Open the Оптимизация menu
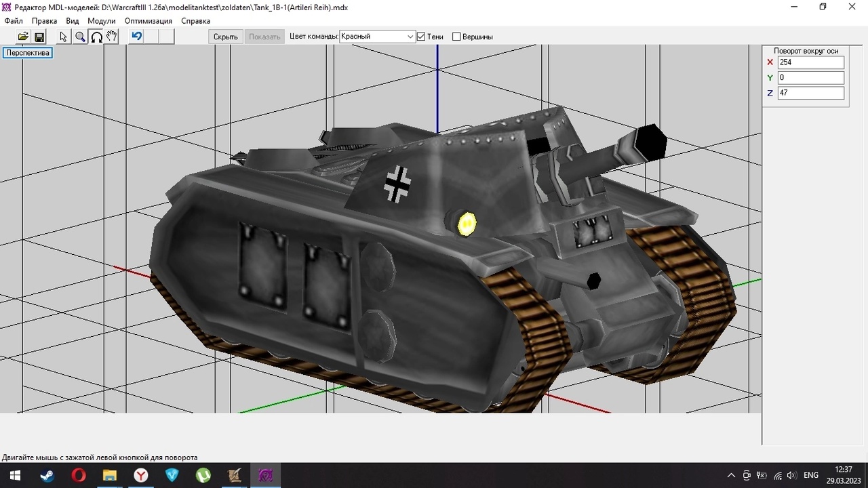Image resolution: width=868 pixels, height=488 pixels. (x=149, y=21)
